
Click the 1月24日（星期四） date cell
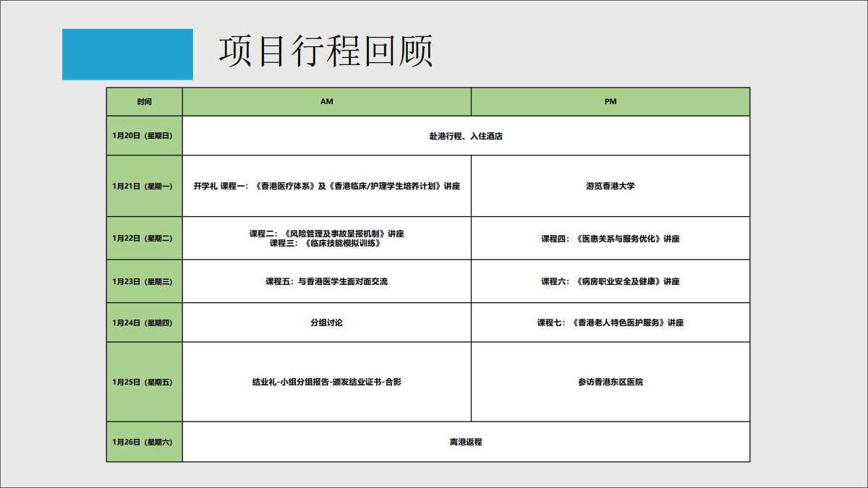pos(144,322)
